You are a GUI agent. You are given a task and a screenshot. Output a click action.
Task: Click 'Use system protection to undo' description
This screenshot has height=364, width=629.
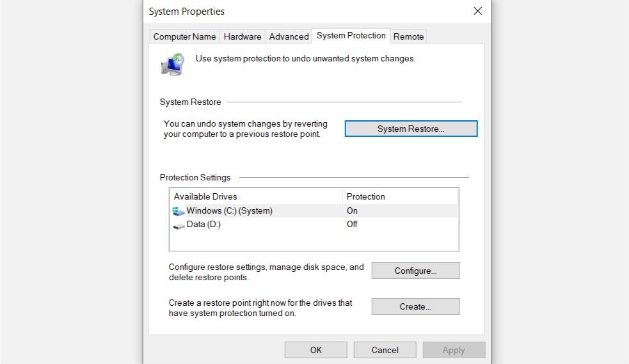(x=305, y=58)
